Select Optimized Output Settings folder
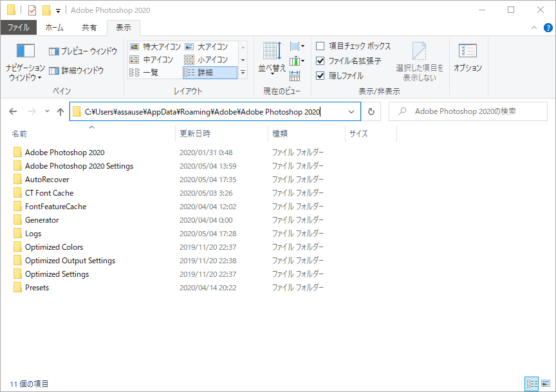 [64, 261]
